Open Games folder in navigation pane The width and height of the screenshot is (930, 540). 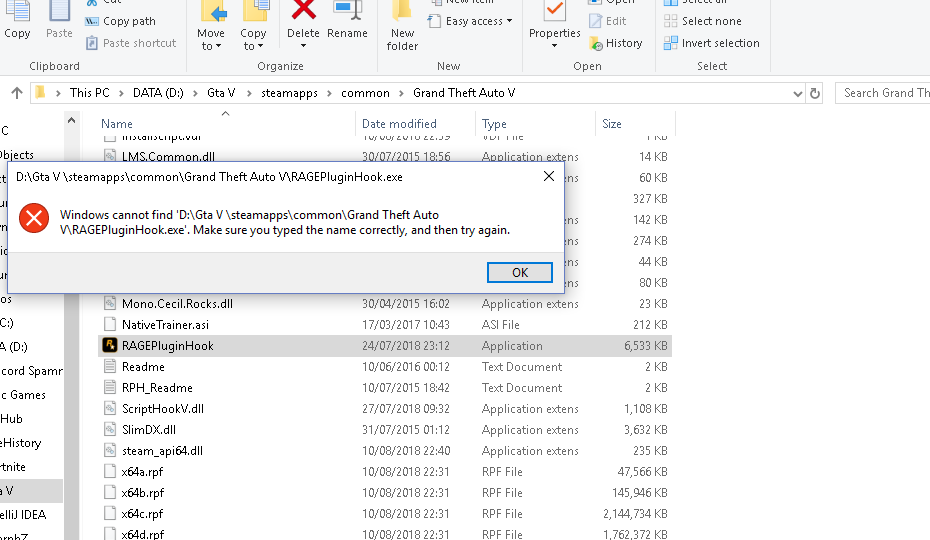pyautogui.click(x=24, y=395)
